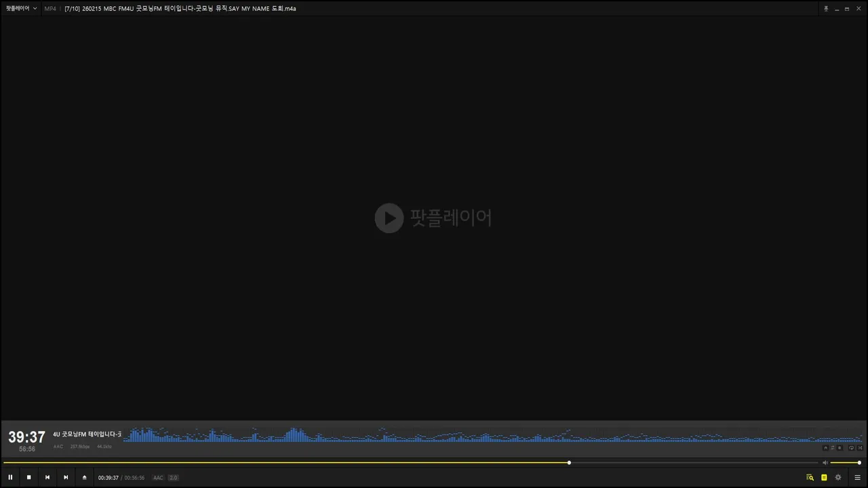Set the B repeat end point

click(x=840, y=447)
